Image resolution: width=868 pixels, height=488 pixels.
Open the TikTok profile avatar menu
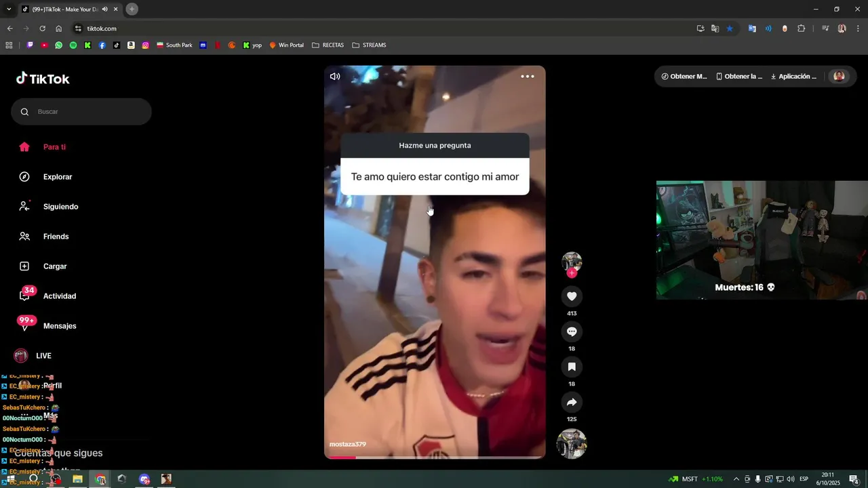[839, 77]
